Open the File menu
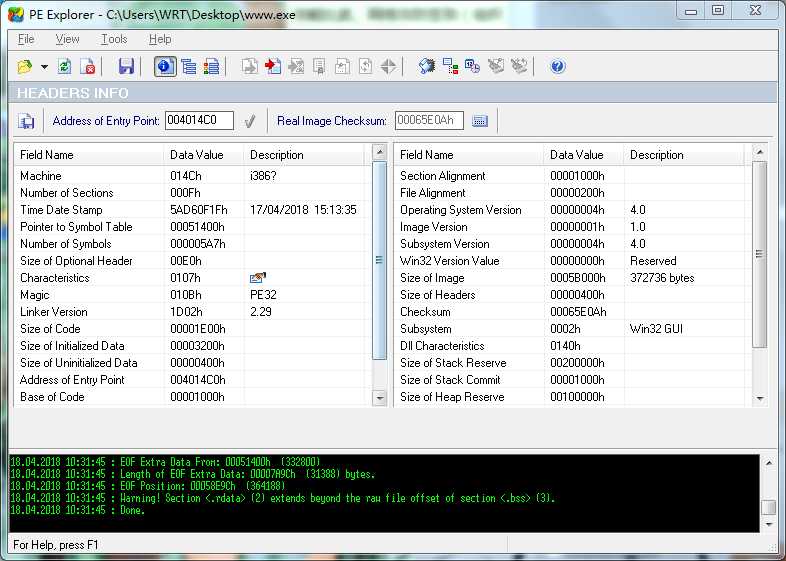Viewport: 786px width, 561px height. [x=26, y=39]
